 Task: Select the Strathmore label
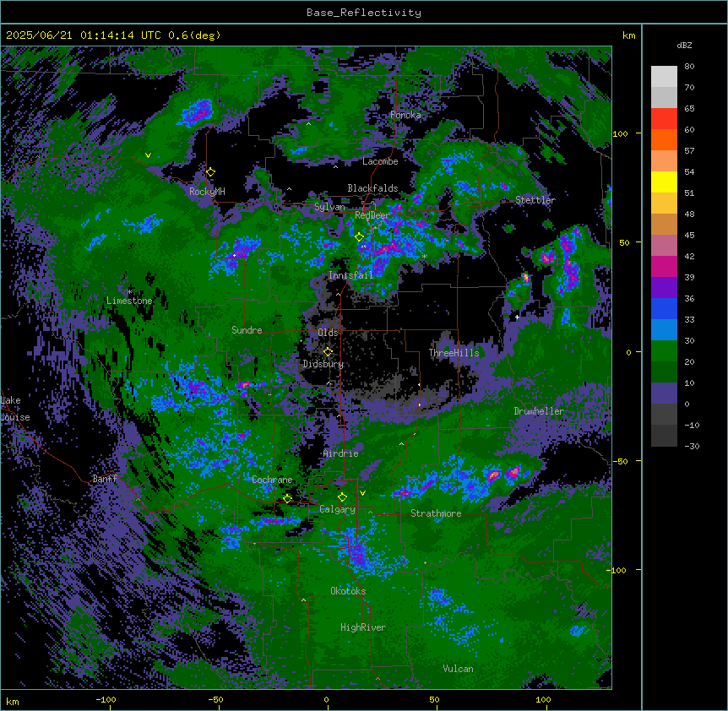[436, 513]
